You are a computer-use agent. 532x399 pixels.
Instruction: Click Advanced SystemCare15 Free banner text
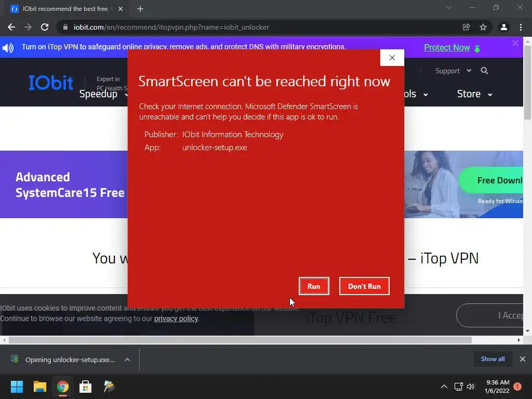[x=70, y=184]
